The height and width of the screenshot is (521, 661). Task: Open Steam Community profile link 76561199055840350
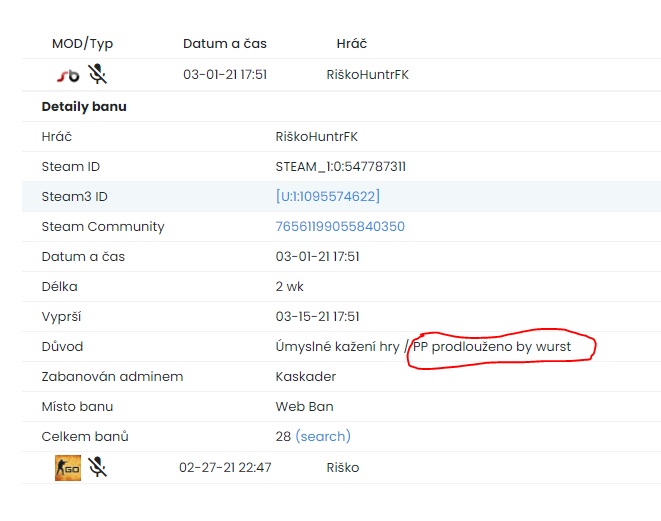(340, 226)
